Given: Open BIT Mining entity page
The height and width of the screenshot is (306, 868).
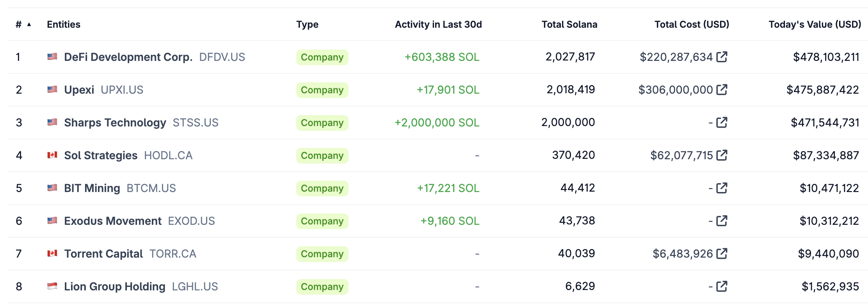Looking at the screenshot, I should 92,189.
